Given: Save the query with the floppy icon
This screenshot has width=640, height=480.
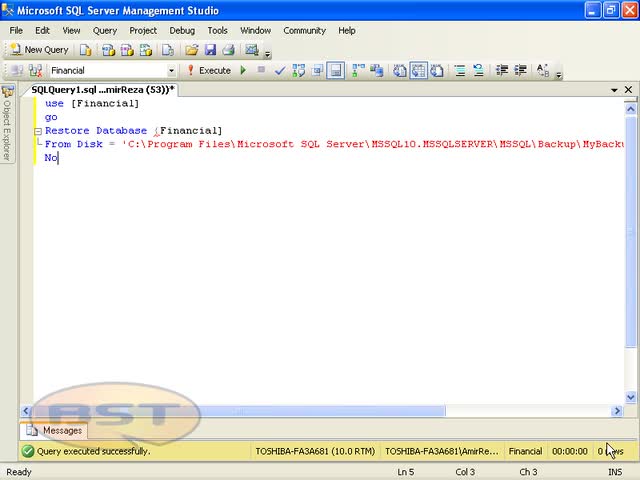Looking at the screenshot, I should coord(210,50).
